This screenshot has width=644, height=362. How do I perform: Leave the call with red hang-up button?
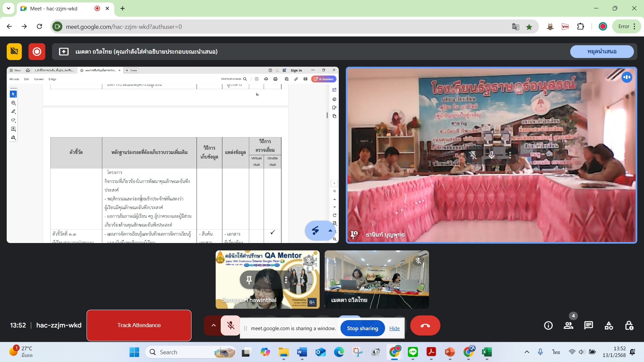tap(425, 325)
